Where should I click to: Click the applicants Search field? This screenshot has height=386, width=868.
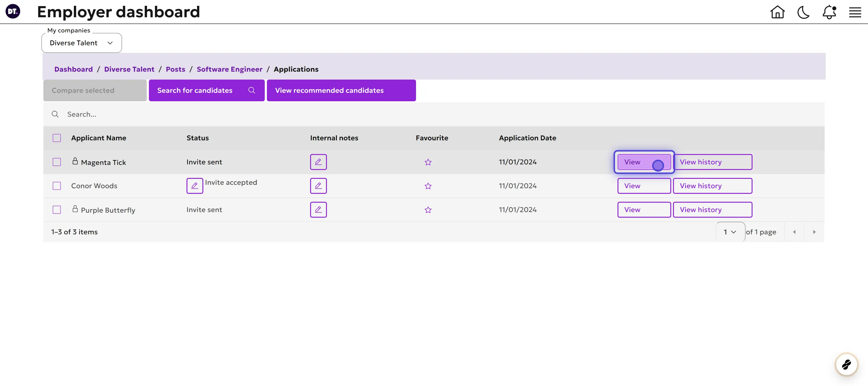(x=434, y=114)
